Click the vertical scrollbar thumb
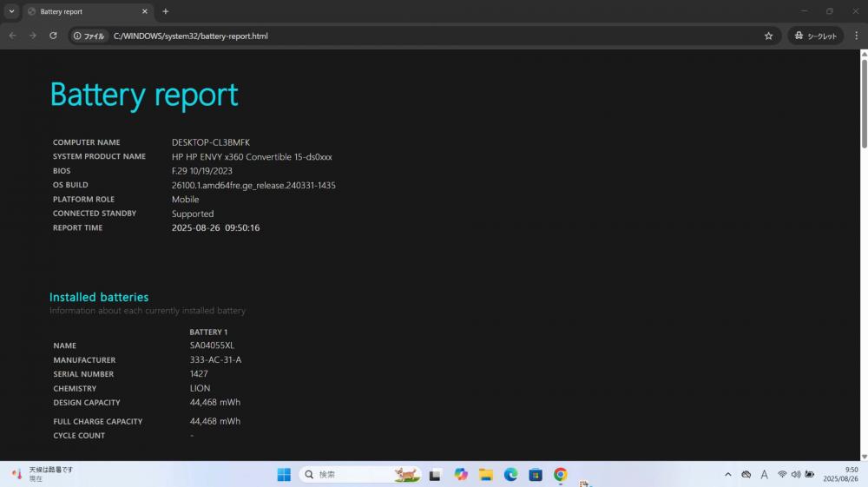Image resolution: width=868 pixels, height=487 pixels. [864, 103]
